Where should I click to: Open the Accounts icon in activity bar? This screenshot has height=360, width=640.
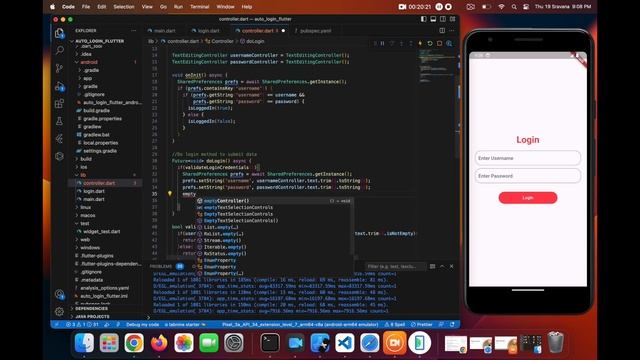tap(59, 294)
